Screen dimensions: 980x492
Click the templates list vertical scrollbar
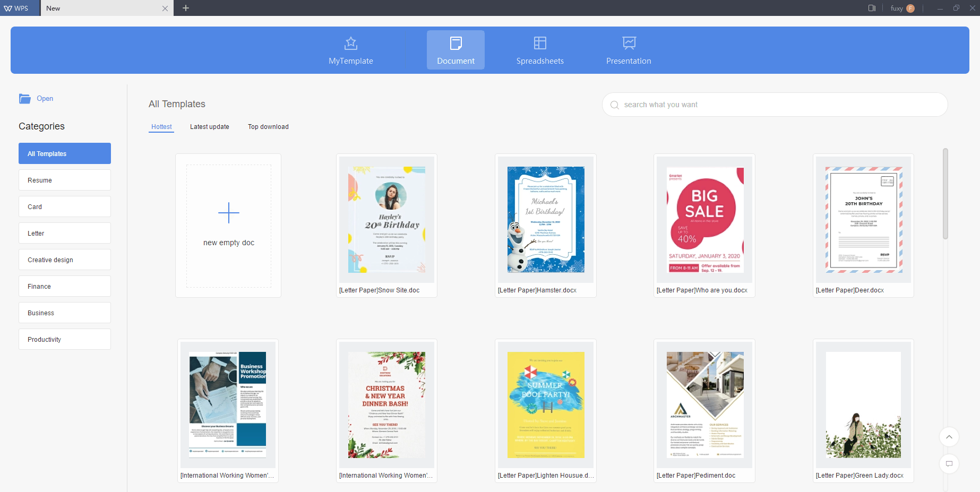pyautogui.click(x=945, y=194)
